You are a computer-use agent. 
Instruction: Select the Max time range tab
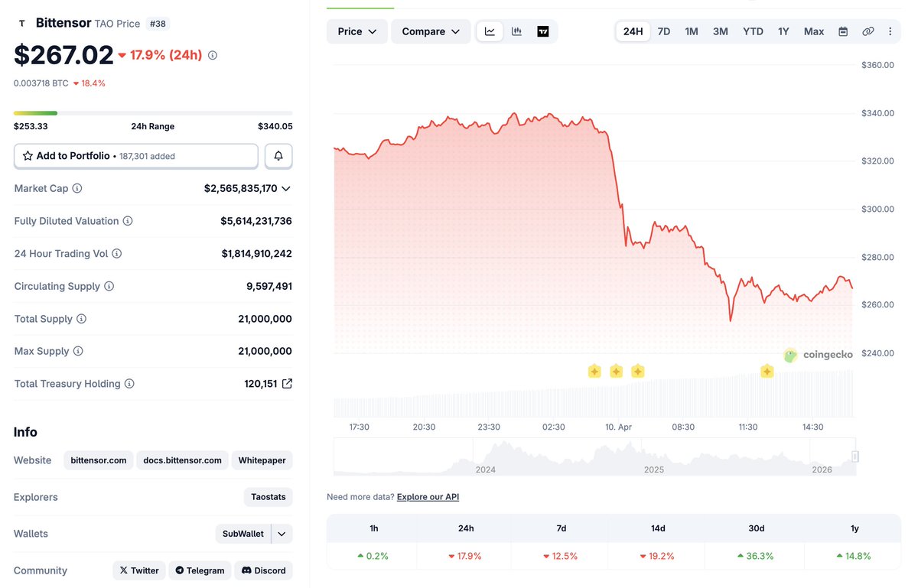tap(814, 31)
